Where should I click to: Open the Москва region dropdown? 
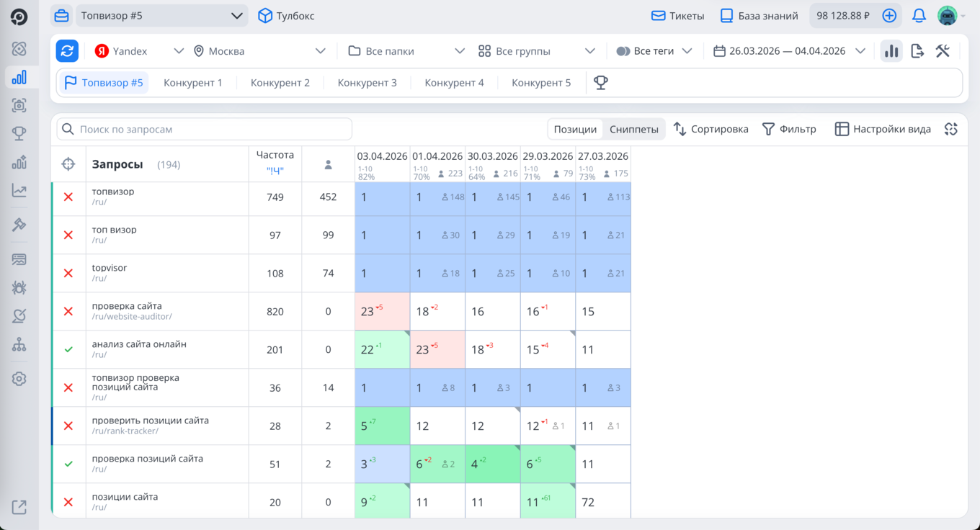click(259, 51)
